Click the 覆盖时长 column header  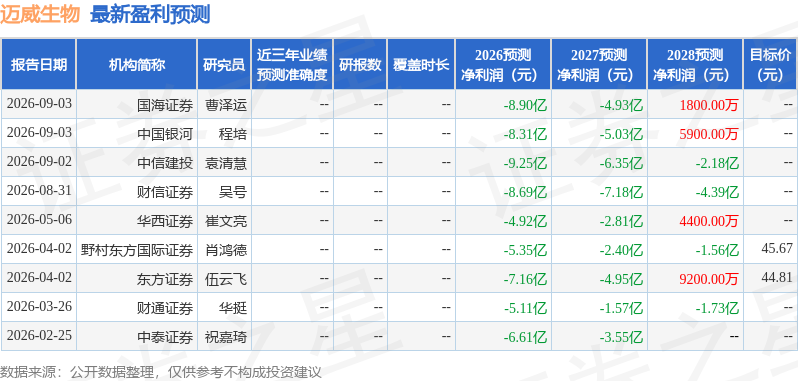(421, 65)
